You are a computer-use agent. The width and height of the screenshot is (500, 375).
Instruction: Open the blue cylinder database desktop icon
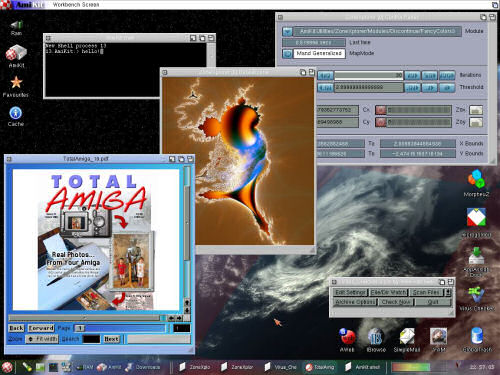coord(477,336)
